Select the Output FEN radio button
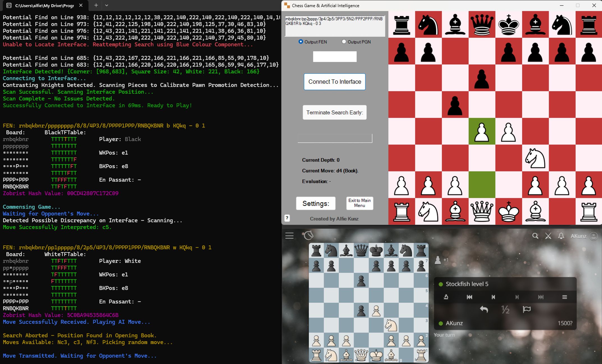 (x=301, y=42)
